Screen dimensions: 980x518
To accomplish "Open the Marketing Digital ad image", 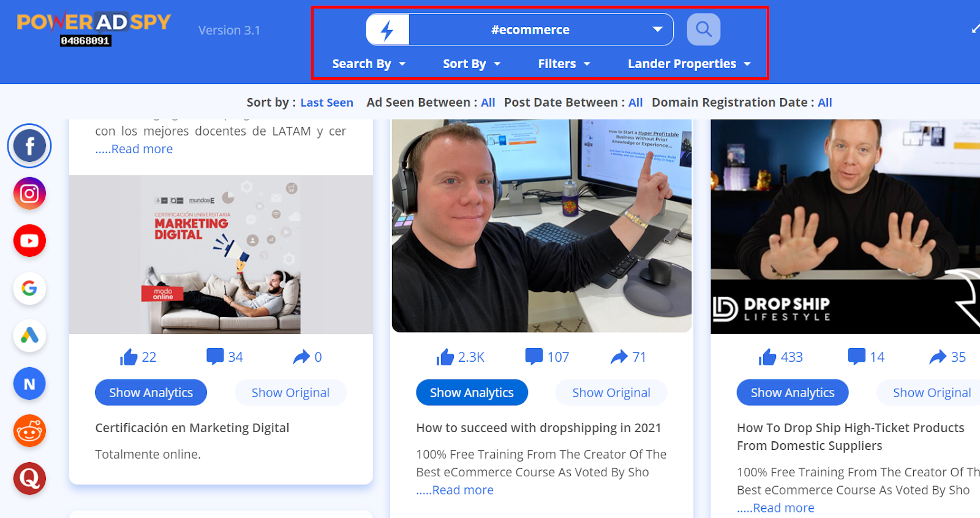I will (221, 254).
